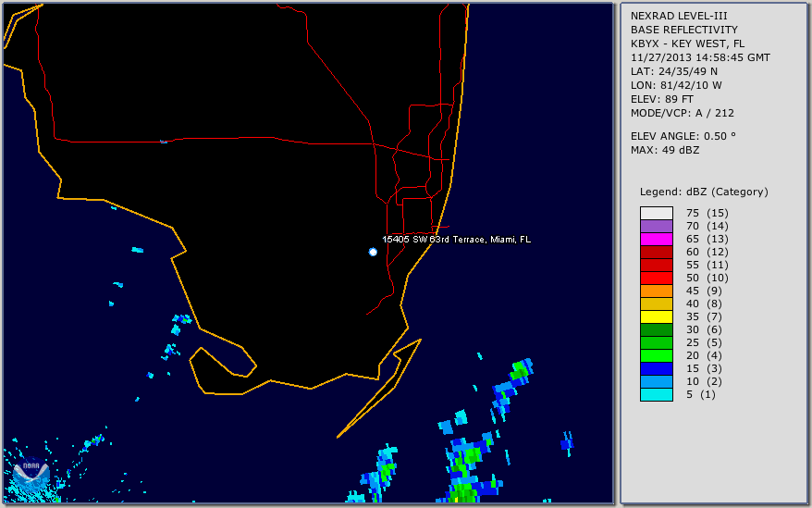Image resolution: width=812 pixels, height=508 pixels.
Task: Click the 35 dBZ yellow legend swatch
Action: point(656,316)
